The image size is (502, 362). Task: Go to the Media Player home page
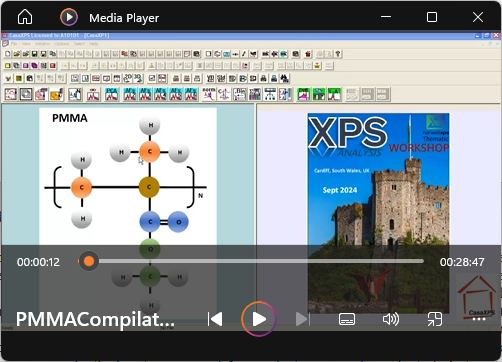click(x=25, y=17)
